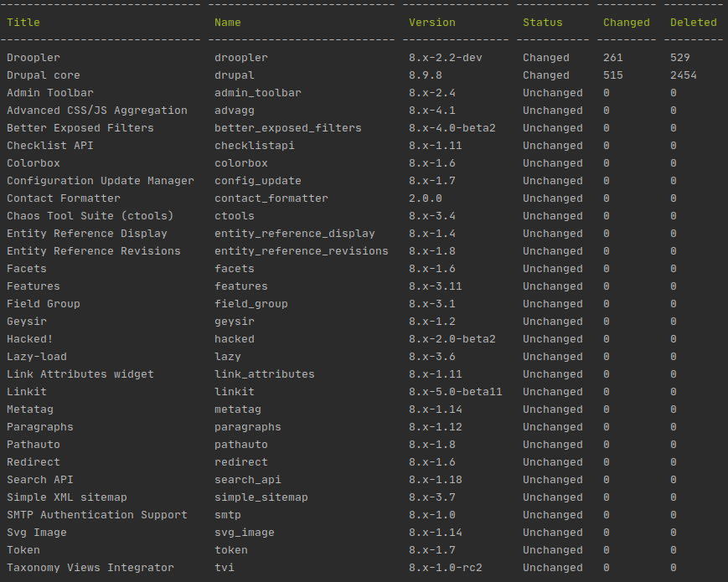Click version 8.x-1.18 for search_api
This screenshot has width=728, height=582.
[x=436, y=481]
